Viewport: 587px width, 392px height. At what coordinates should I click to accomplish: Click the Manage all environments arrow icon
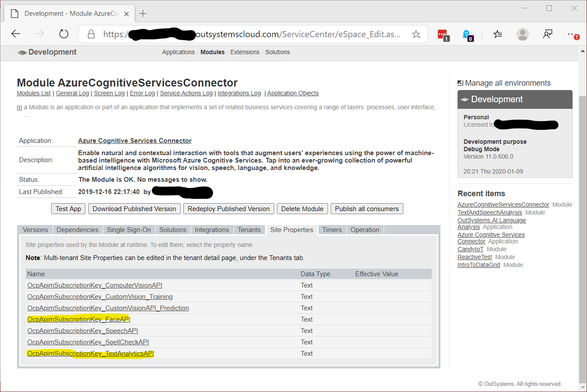pyautogui.click(x=460, y=83)
